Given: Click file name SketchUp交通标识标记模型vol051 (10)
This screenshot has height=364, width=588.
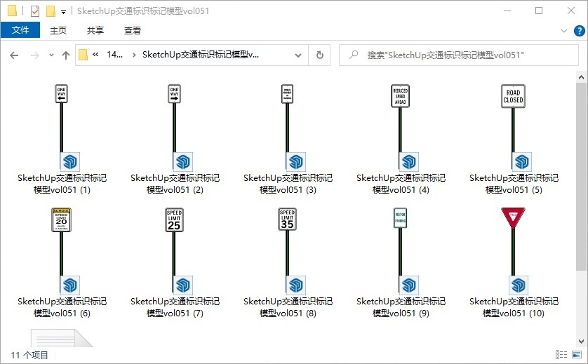Looking at the screenshot, I should click(514, 307).
